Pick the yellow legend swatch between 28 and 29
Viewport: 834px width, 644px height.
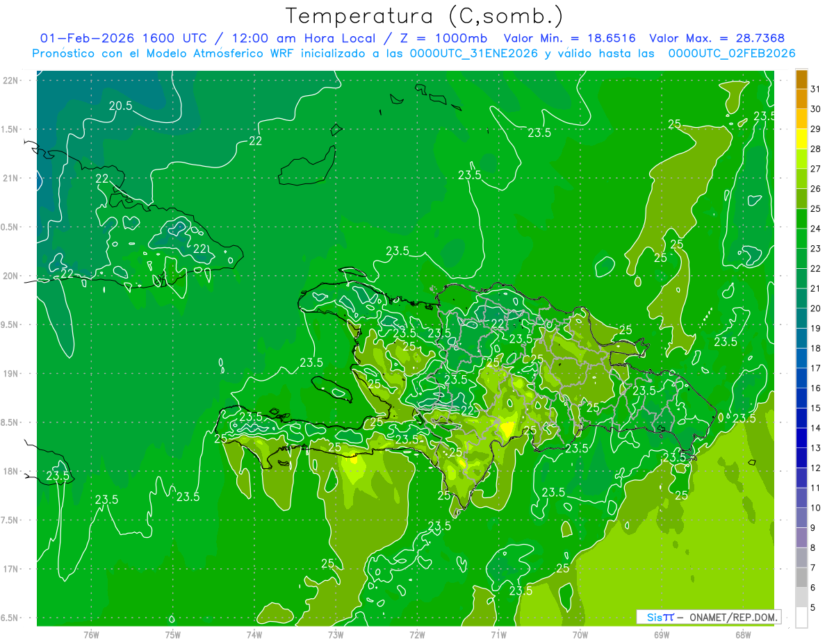click(801, 138)
